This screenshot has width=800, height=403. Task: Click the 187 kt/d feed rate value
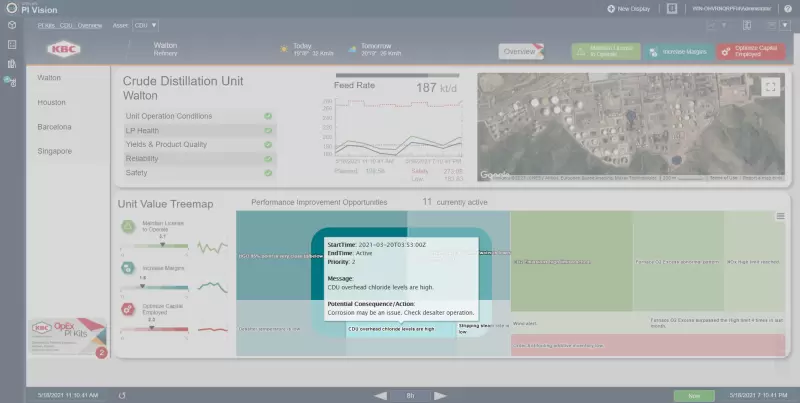[437, 88]
